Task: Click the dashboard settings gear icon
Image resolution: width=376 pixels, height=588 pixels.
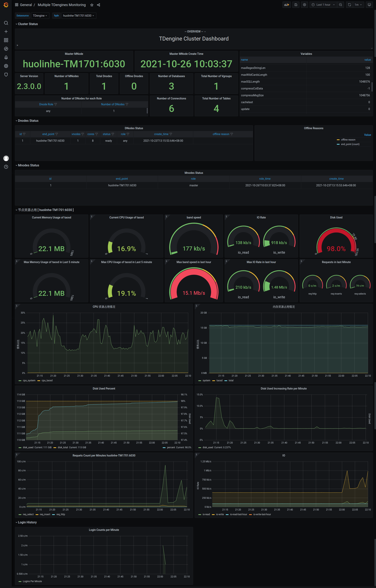Action: [x=304, y=5]
